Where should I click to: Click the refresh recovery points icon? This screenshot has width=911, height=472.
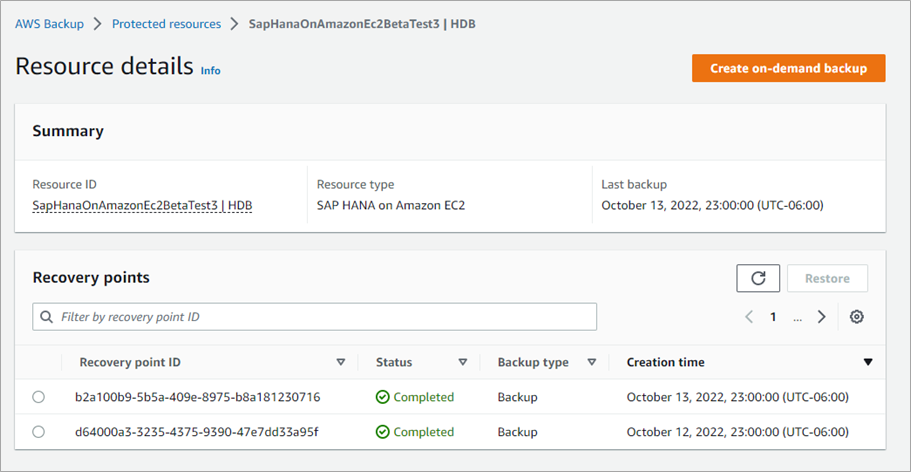tap(757, 279)
